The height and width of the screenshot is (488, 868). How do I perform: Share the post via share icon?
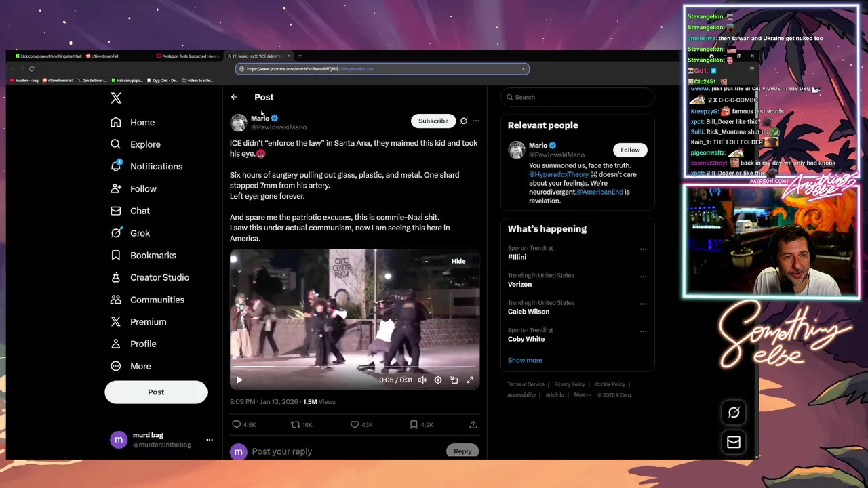tap(473, 424)
